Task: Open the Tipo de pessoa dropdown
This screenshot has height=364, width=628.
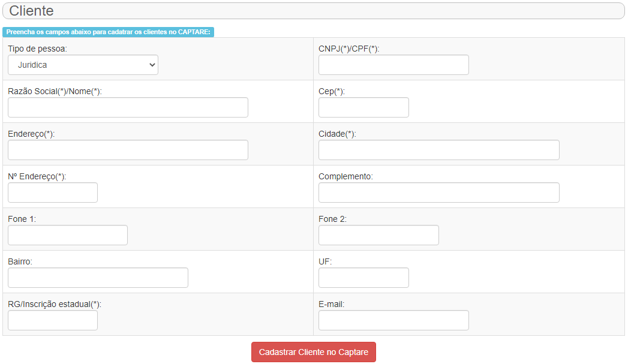Action: pos(83,65)
